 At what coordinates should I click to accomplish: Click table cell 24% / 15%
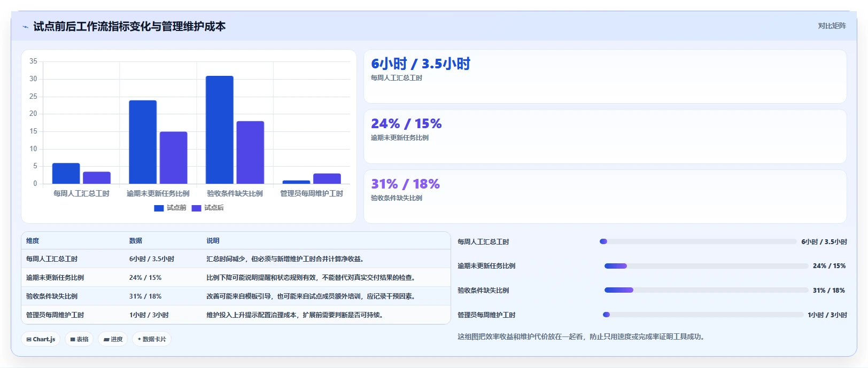(145, 278)
